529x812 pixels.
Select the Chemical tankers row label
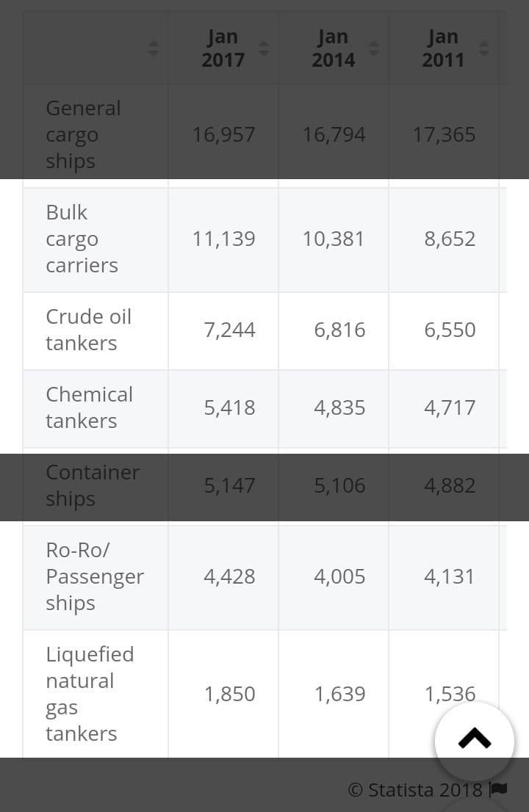pos(89,407)
